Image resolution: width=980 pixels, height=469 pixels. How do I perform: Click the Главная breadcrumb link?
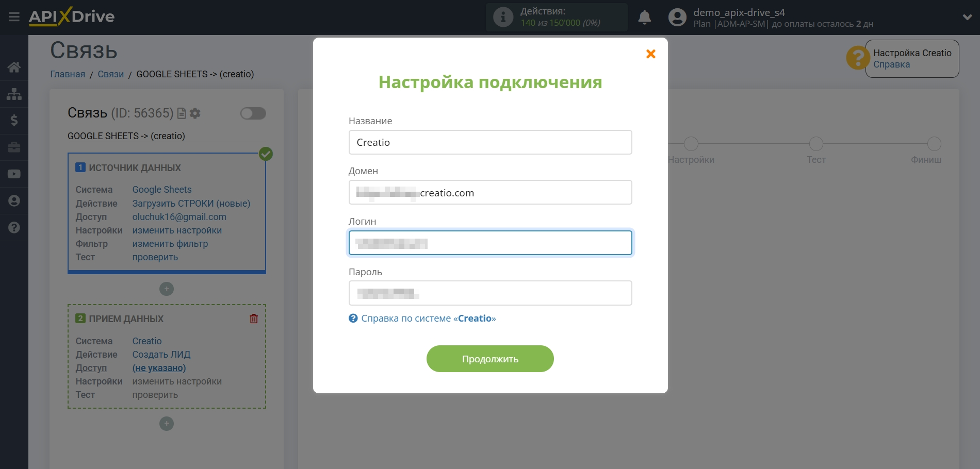coord(68,74)
